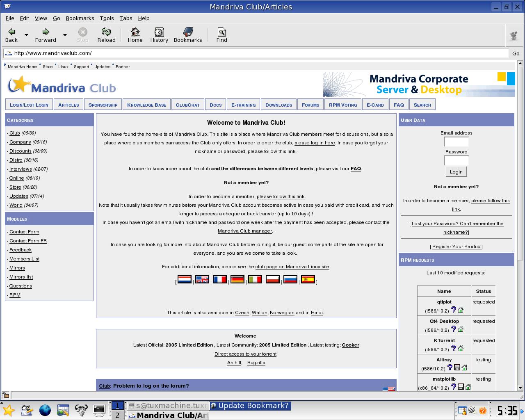The width and height of the screenshot is (525, 420).
Task: Click the Password input field
Action: coord(456,161)
